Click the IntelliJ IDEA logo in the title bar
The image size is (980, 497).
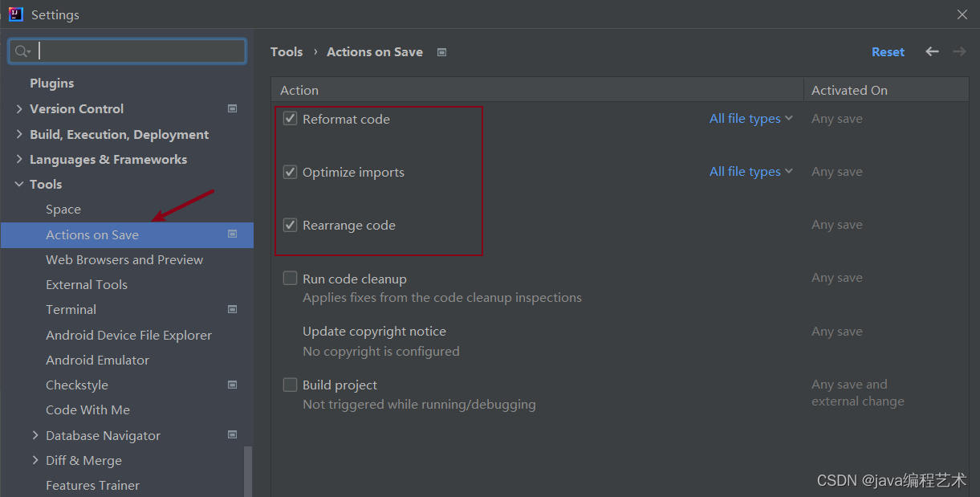click(x=15, y=14)
